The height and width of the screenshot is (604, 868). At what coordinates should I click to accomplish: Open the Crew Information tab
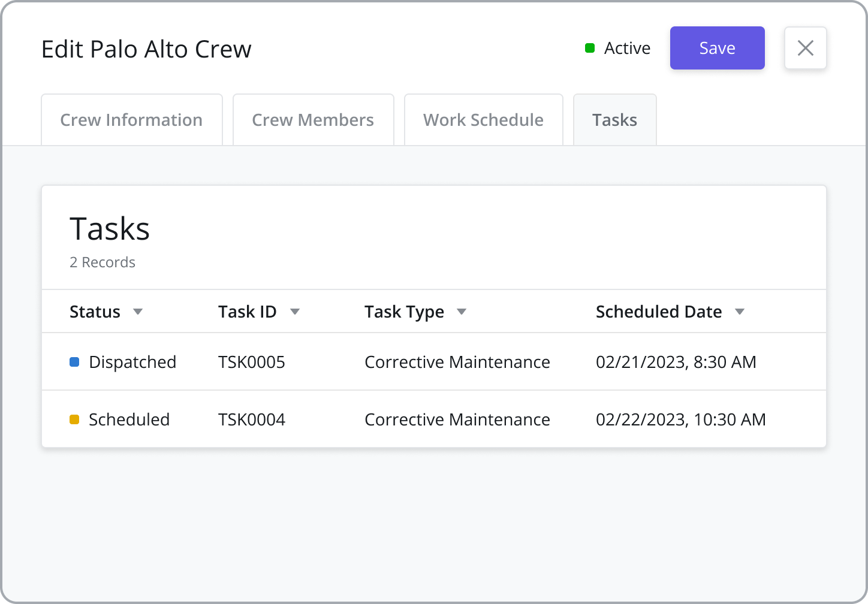[x=132, y=120]
